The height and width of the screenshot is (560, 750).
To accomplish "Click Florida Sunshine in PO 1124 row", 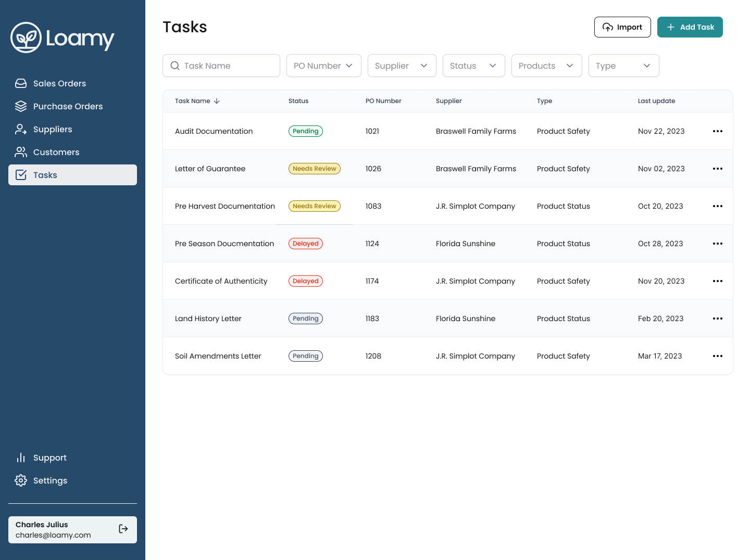I will [466, 244].
